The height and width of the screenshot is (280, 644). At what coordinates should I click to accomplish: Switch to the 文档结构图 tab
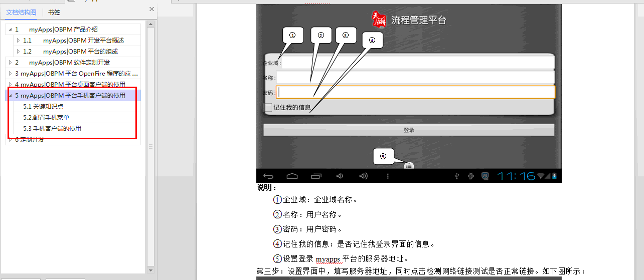[x=21, y=13]
